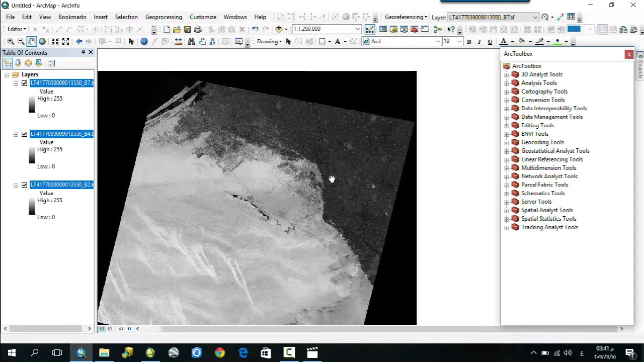Click the Save map icon
Screen dimensions: 644x362
[187, 29]
